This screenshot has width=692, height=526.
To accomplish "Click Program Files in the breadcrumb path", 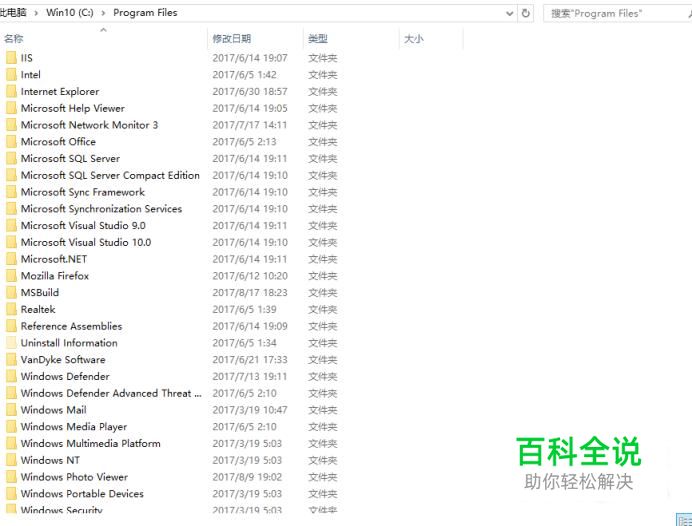I will tap(145, 13).
